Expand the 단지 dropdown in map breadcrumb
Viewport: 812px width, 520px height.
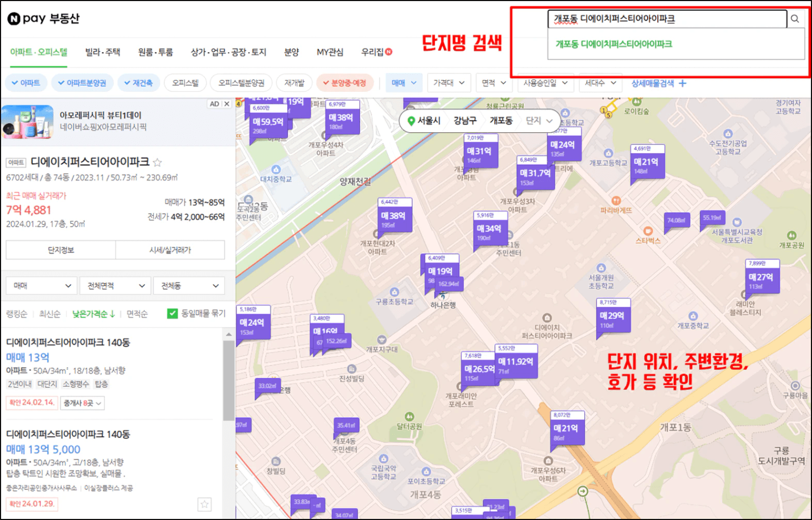coord(539,121)
